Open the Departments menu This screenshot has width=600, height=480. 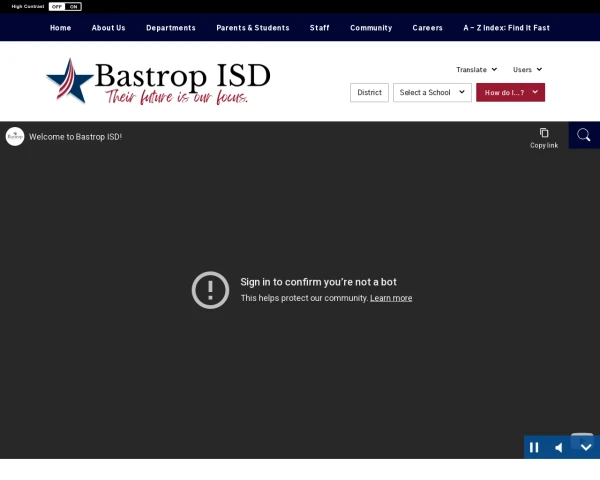click(171, 28)
